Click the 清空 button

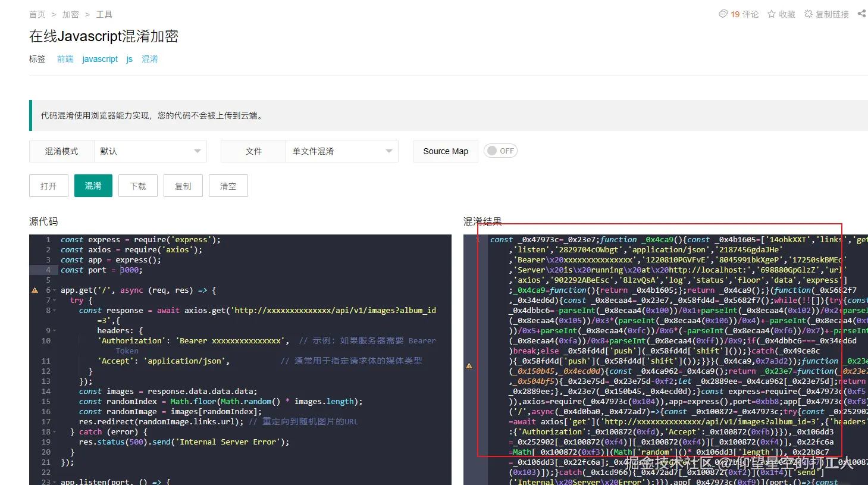coord(228,186)
